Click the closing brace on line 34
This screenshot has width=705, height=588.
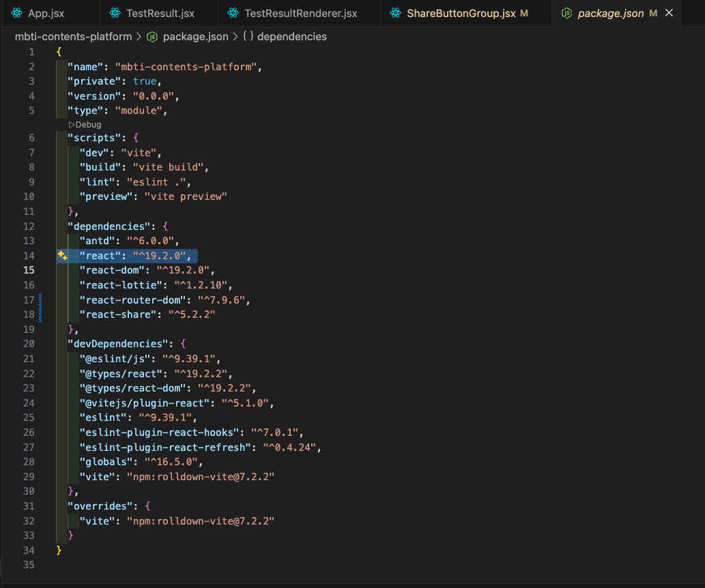tap(59, 550)
